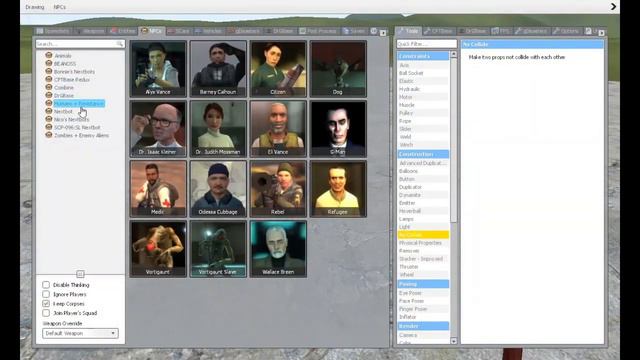
Task: Spawn the Refugee NPC
Action: (x=338, y=189)
